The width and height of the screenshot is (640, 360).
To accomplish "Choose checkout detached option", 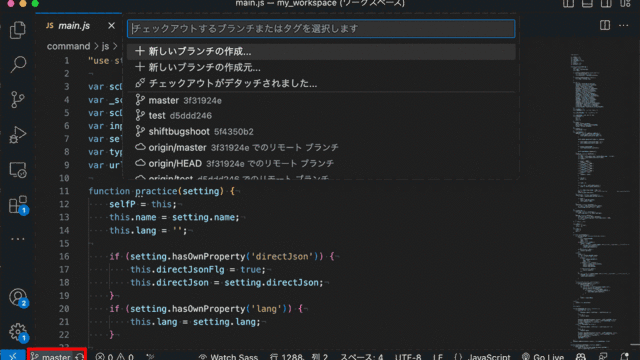I will click(321, 83).
